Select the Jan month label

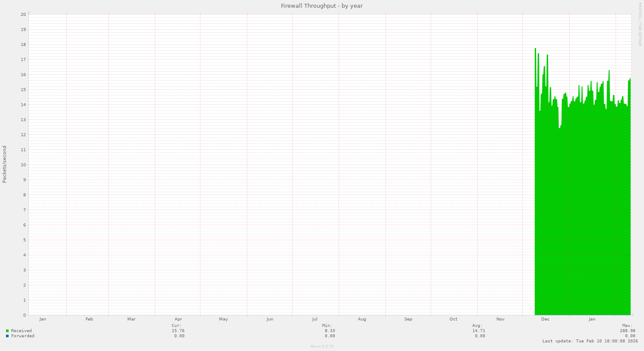coord(43,319)
